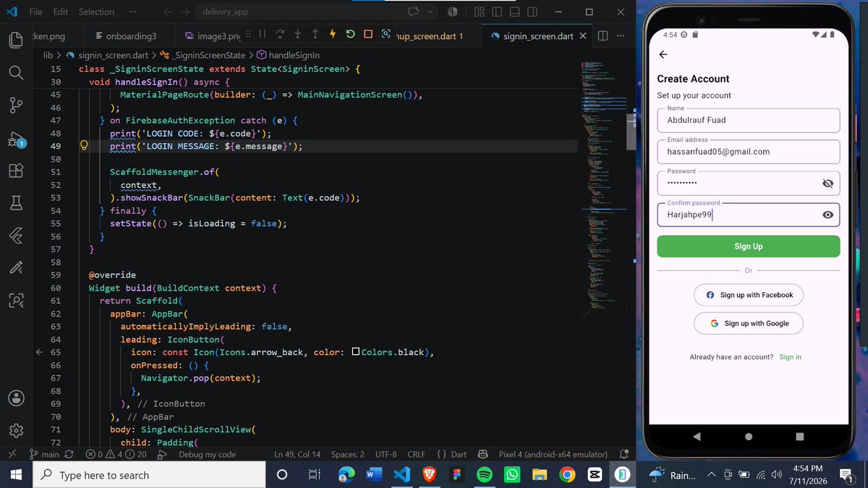Click Ln 49, Col 14 in status bar
The image size is (868, 488).
click(297, 454)
